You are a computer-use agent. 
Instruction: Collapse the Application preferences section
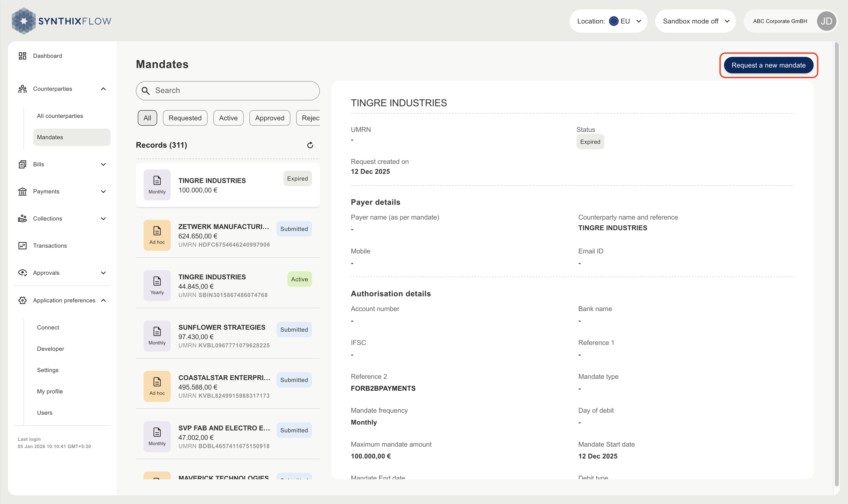[x=104, y=300]
